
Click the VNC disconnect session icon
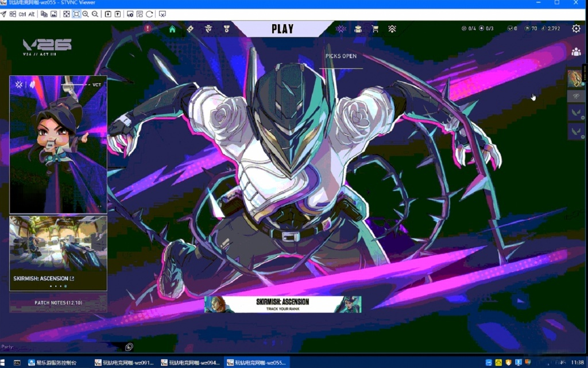pyautogui.click(x=163, y=14)
